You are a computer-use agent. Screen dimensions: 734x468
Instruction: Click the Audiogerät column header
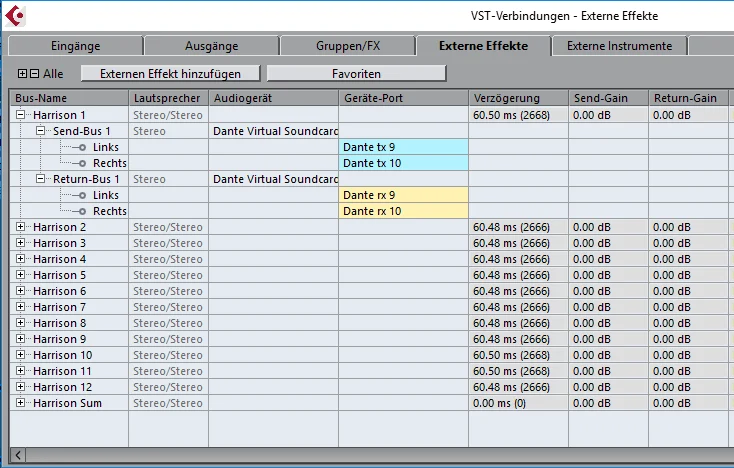coord(273,98)
